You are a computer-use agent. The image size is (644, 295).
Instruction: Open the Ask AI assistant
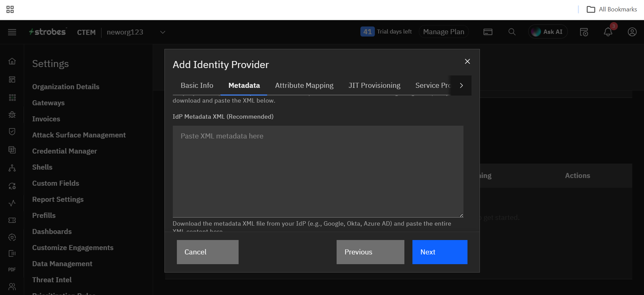[x=548, y=32]
